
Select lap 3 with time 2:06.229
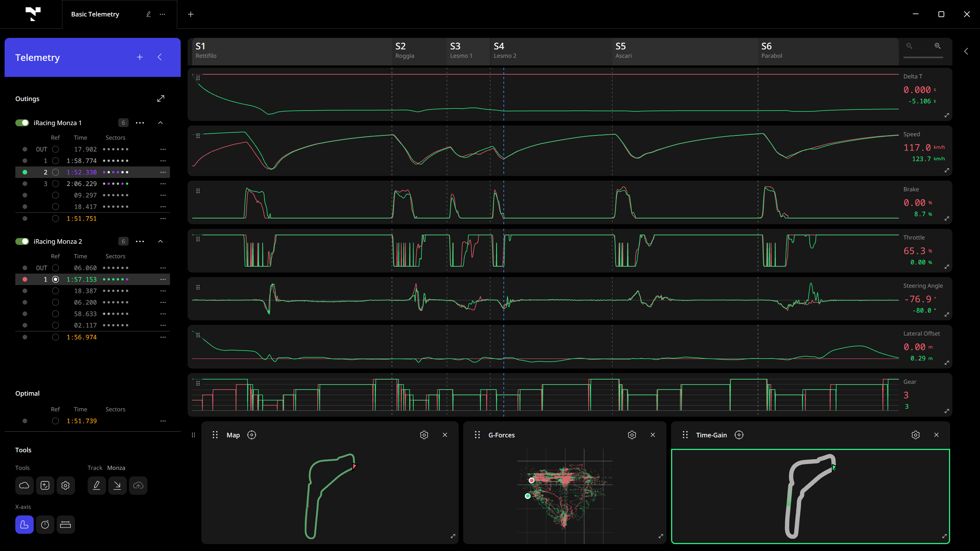(x=93, y=184)
